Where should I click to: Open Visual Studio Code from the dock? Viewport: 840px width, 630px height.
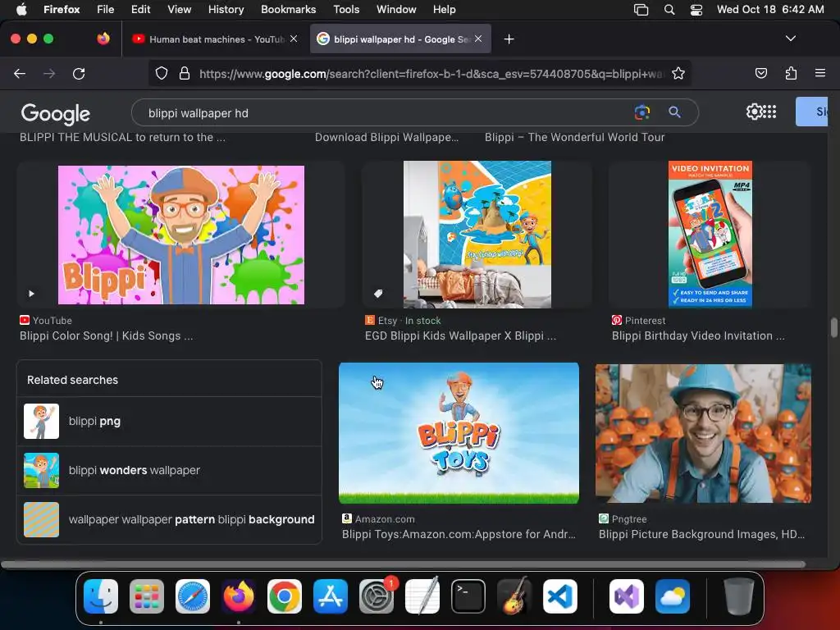(560, 596)
